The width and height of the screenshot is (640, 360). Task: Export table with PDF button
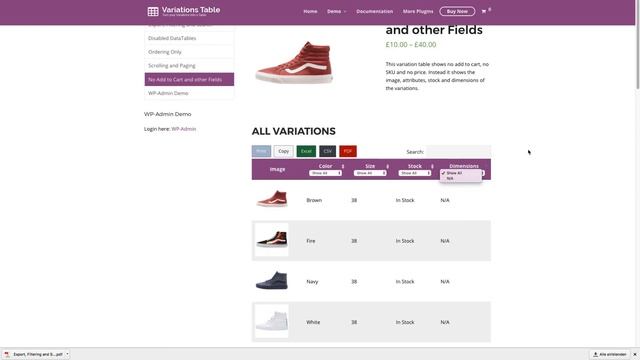348,151
